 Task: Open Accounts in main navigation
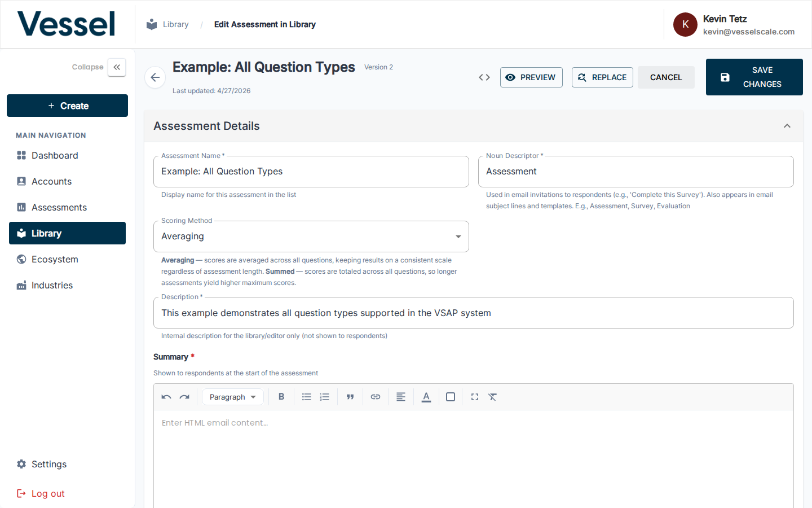point(67,181)
